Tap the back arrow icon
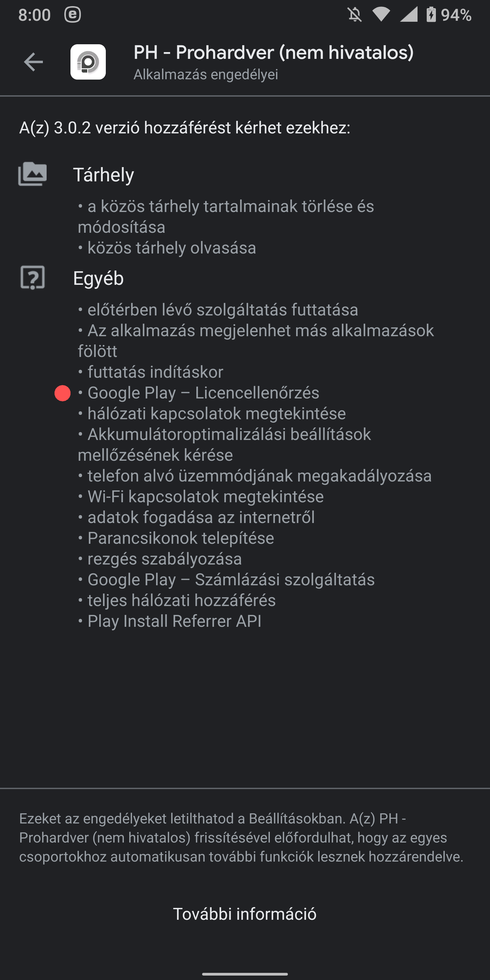Screen dimensions: 490x980 coord(33,62)
